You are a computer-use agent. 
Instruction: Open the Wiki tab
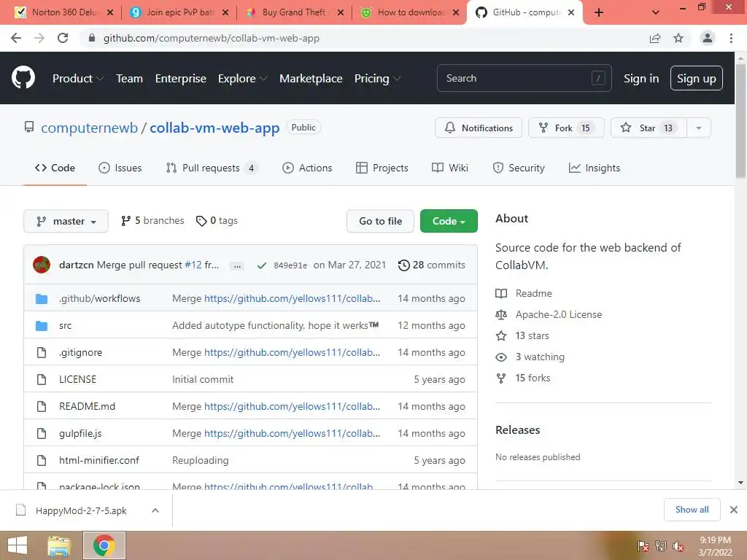pyautogui.click(x=449, y=168)
